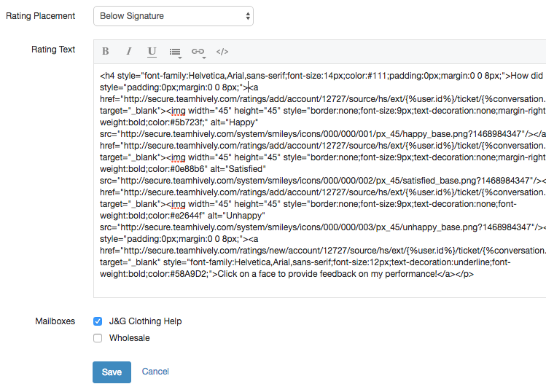Open the list options icon
This screenshot has height=392, width=546.
pyautogui.click(x=175, y=52)
